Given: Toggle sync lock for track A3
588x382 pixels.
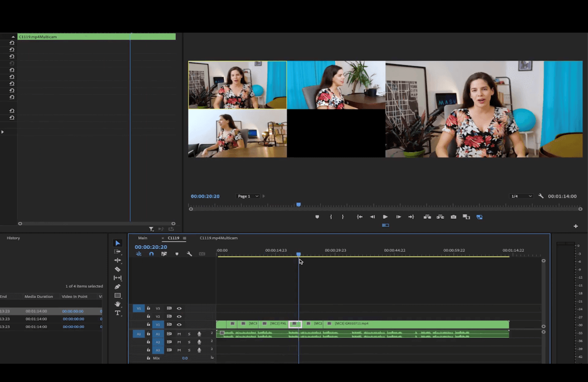Looking at the screenshot, I should pyautogui.click(x=169, y=350).
